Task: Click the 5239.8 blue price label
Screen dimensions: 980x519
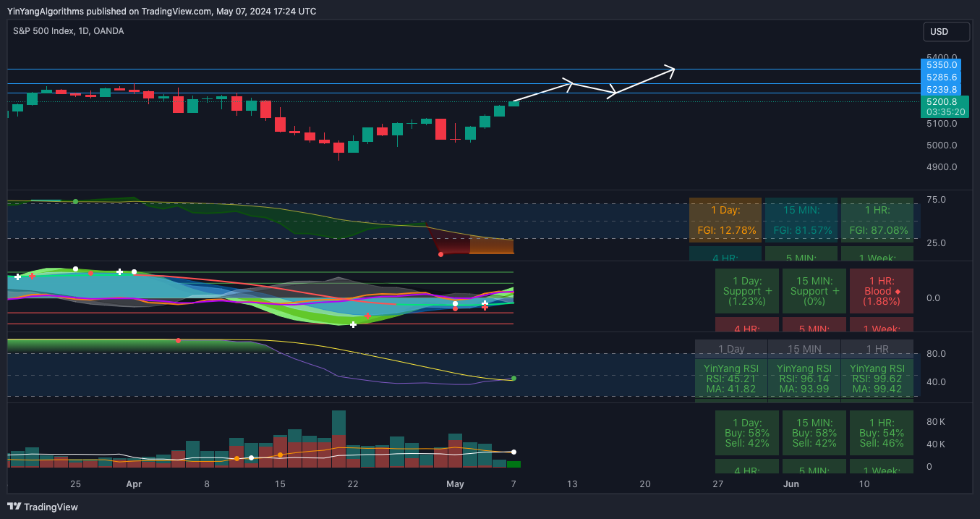Action: [940, 89]
